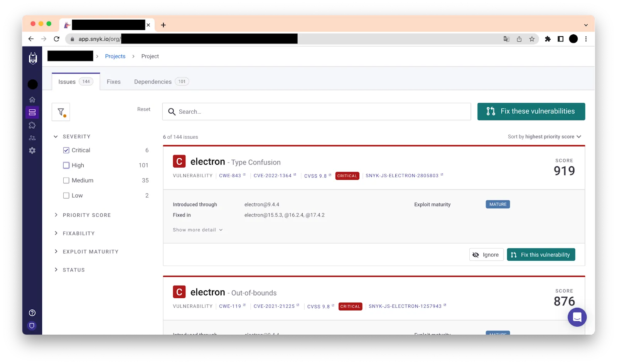Expand the STATUS filter section
Screen dimensions: 617x364
point(69,270)
